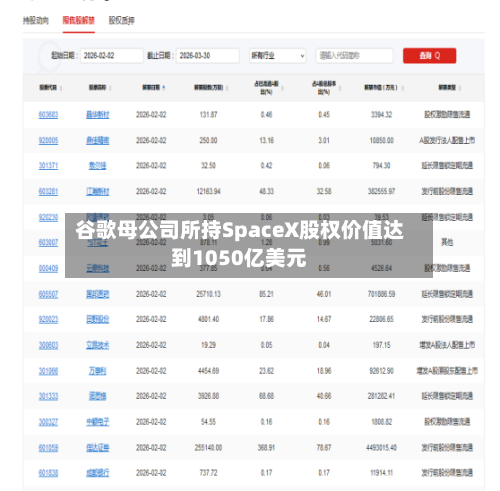Sort by 占A股总股本比(%) column icon
Image resolution: width=500 pixels, height=491 pixels.
coord(340,88)
